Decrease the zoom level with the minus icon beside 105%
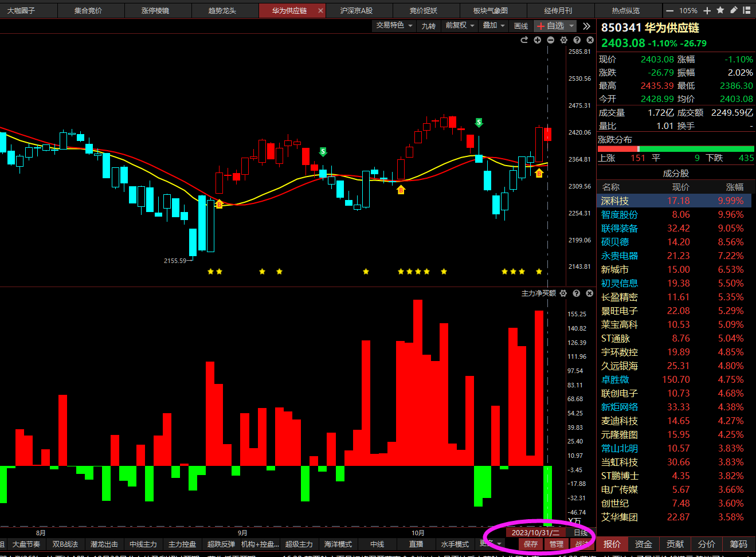This screenshot has height=557, width=756. point(669,10)
